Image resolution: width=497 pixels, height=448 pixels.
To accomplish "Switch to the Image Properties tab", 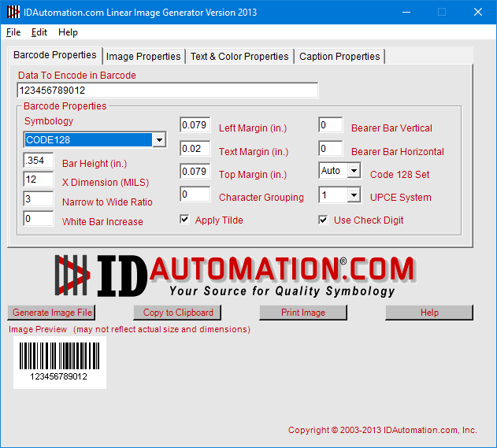I will (143, 57).
